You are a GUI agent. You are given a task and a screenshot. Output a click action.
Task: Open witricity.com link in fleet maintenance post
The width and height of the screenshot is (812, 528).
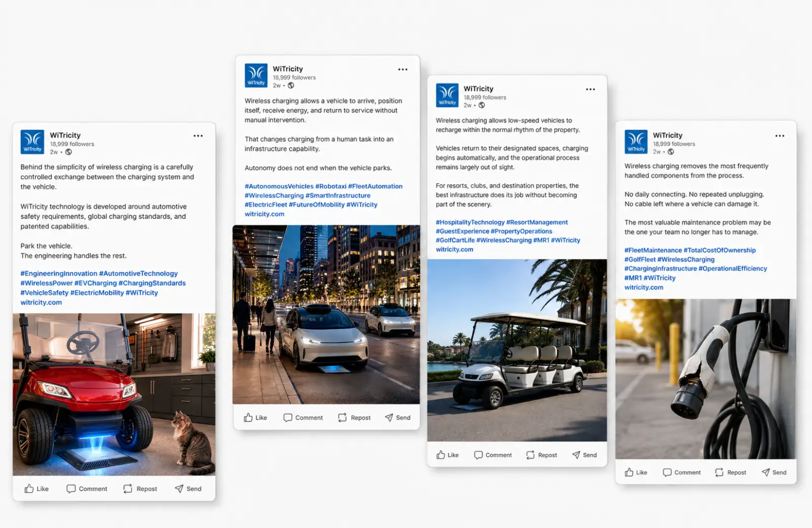coord(644,287)
